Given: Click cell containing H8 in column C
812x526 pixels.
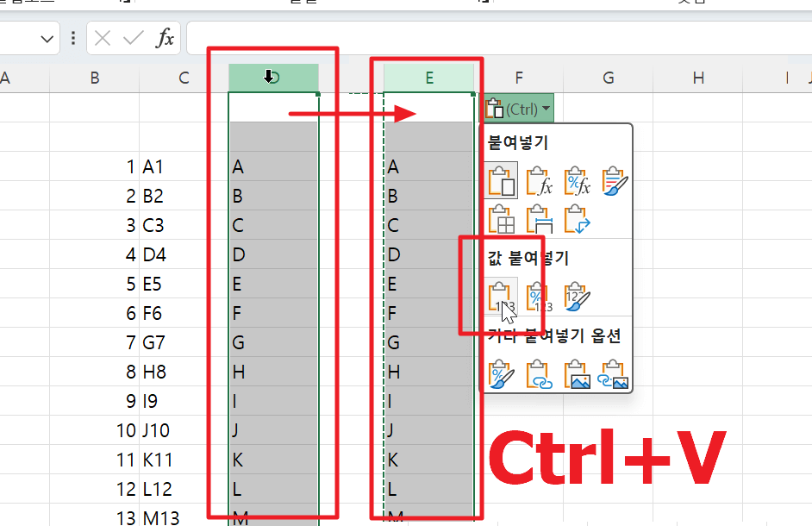Looking at the screenshot, I should coord(184,372).
